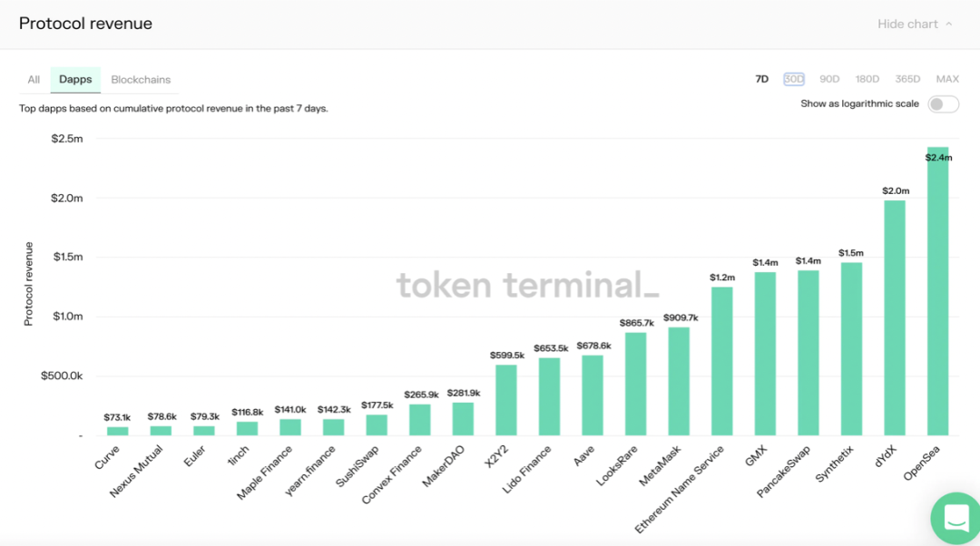Click the $2.5m y-axis tick label
The image size is (980, 546).
pos(67,139)
